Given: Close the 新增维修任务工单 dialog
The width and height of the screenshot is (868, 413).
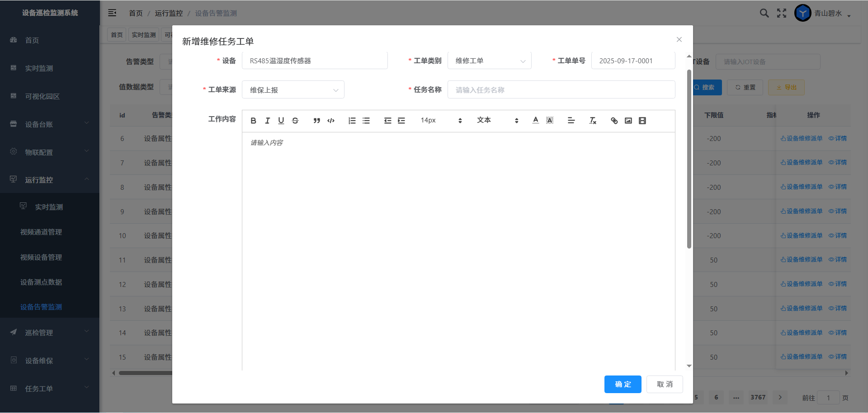Looking at the screenshot, I should pos(679,40).
